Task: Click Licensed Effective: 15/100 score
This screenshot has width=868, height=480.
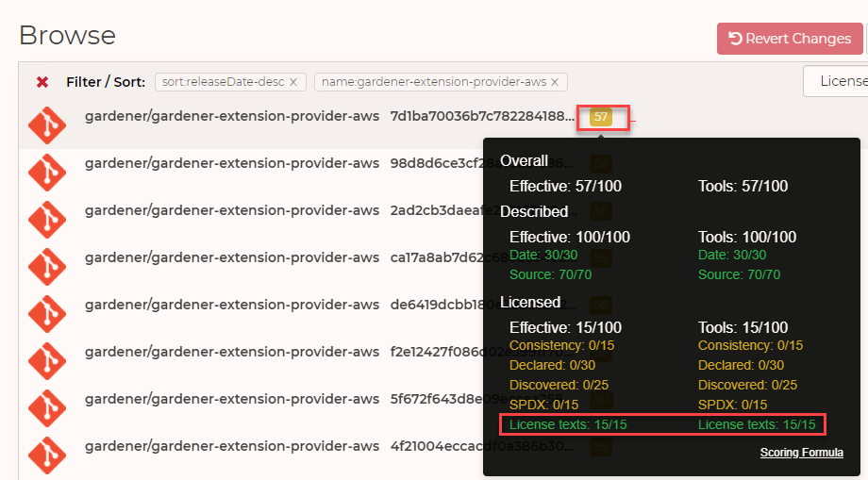Action: [x=565, y=327]
